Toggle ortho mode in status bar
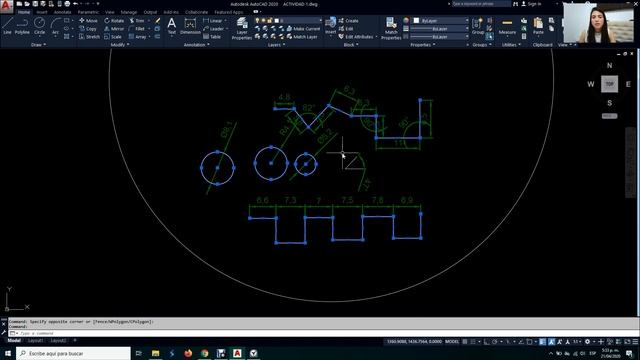The image size is (640, 360). click(487, 342)
